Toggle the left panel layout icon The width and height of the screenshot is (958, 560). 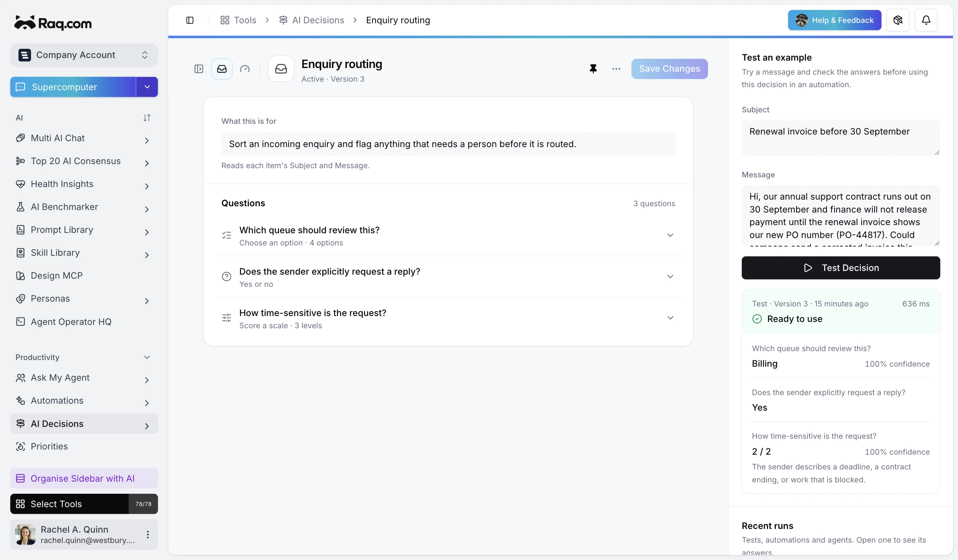click(199, 69)
